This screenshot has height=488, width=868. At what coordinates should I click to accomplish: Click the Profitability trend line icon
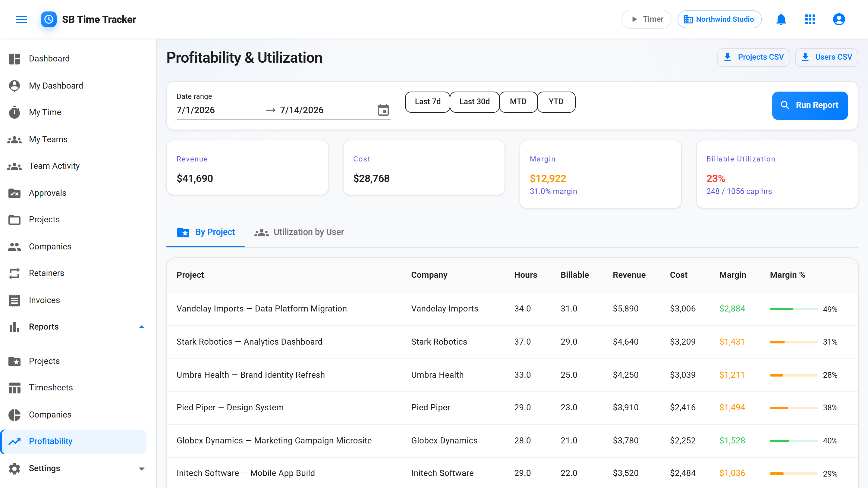[x=14, y=441]
